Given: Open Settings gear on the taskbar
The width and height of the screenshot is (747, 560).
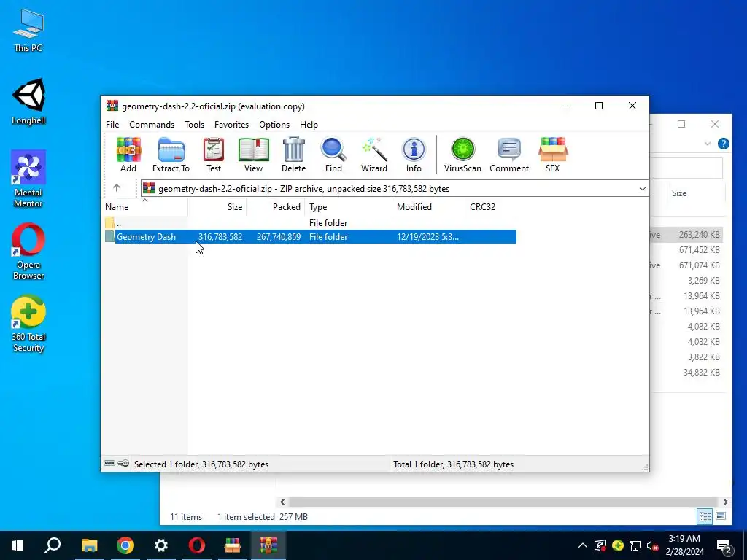Looking at the screenshot, I should pos(161,545).
